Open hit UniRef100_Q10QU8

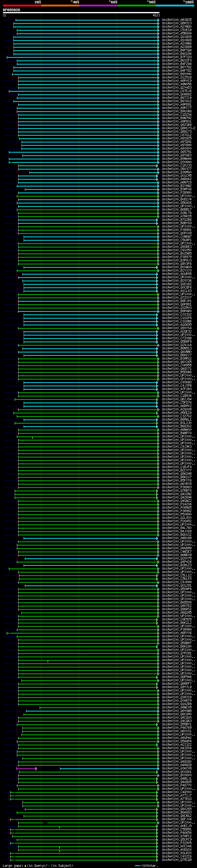coord(177,40)
